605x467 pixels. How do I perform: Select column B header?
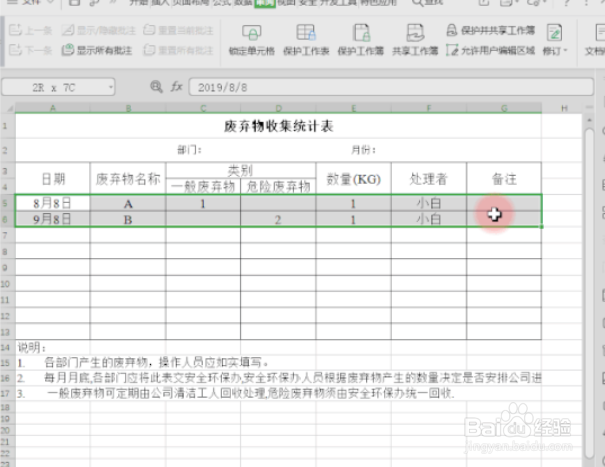coord(128,108)
